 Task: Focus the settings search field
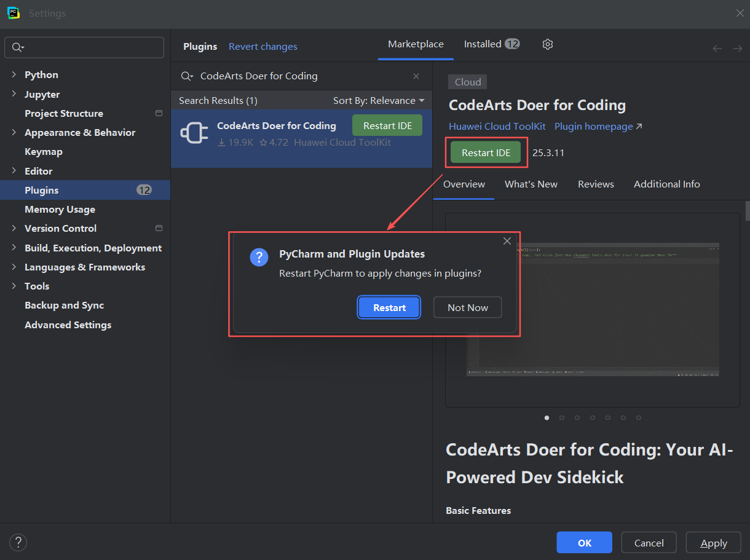click(x=84, y=47)
